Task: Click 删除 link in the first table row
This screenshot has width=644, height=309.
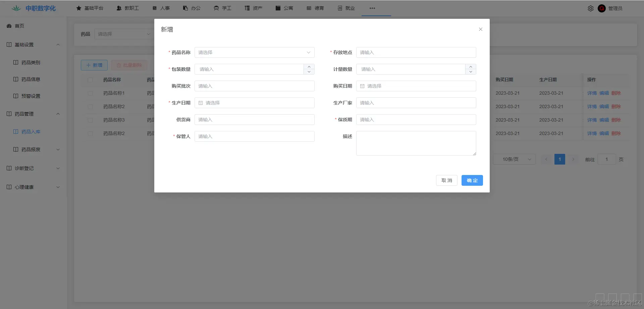Action: click(x=616, y=93)
